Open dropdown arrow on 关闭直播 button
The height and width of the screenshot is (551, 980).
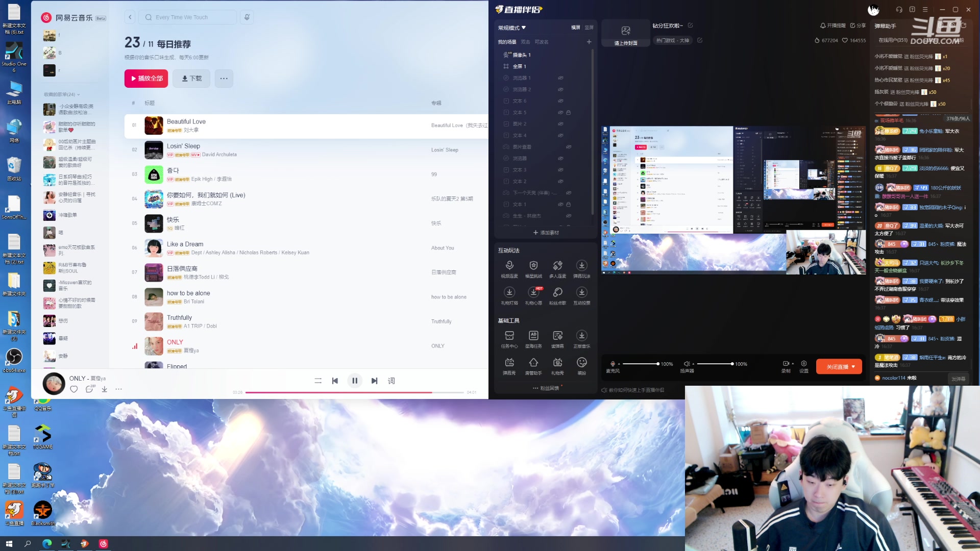pos(853,367)
